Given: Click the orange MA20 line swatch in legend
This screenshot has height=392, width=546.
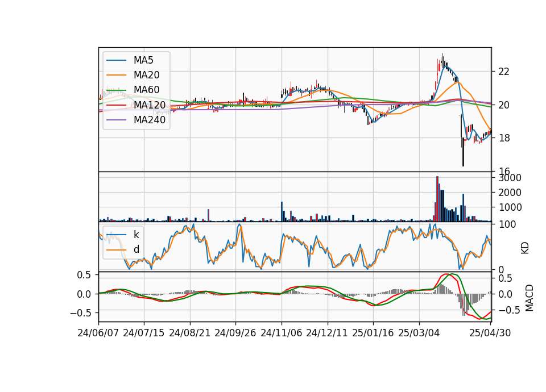Looking at the screenshot, I should [x=116, y=75].
